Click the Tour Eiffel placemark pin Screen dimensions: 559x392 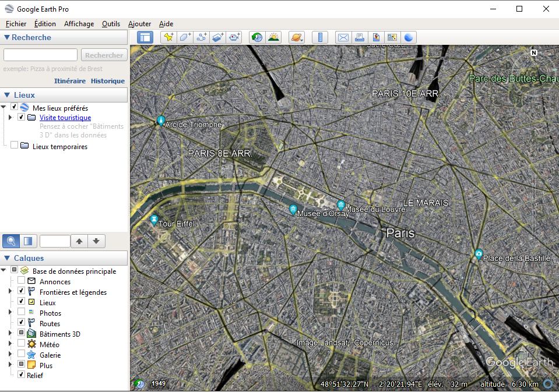click(154, 220)
